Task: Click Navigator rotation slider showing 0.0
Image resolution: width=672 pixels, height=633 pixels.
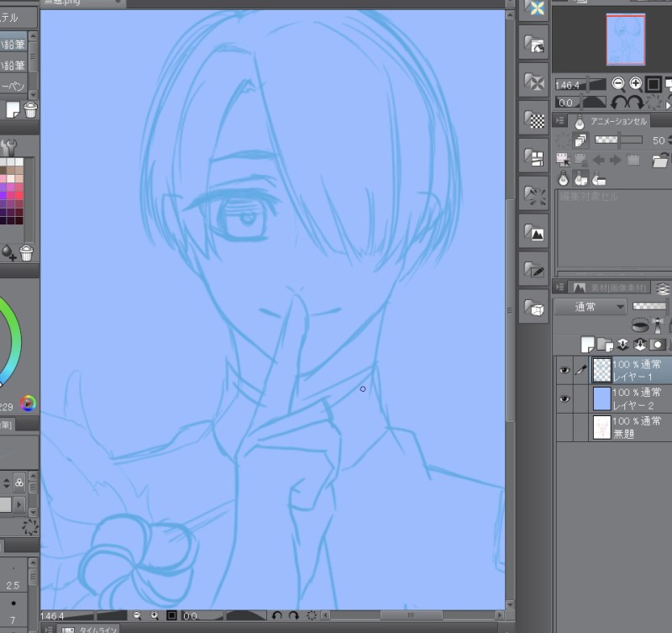Action: [x=580, y=103]
